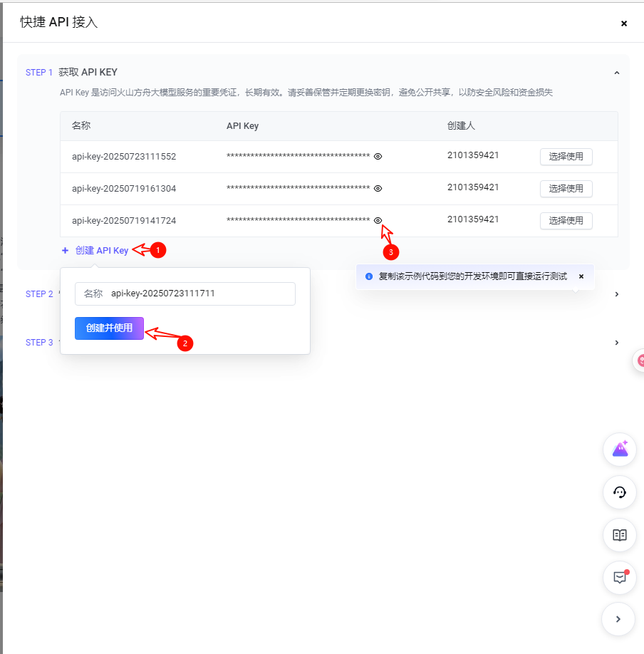Click the 名称 API key name field
644x654 pixels.
[x=199, y=294]
